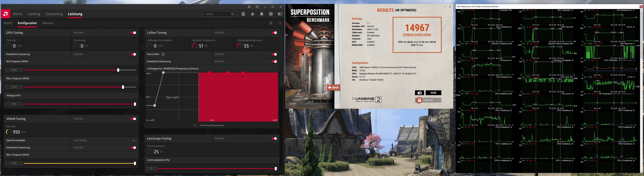Open the web browser globe icon

click(x=243, y=14)
